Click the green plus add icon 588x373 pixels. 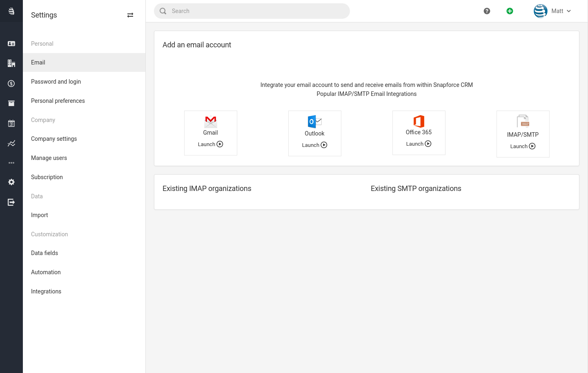[x=510, y=11]
